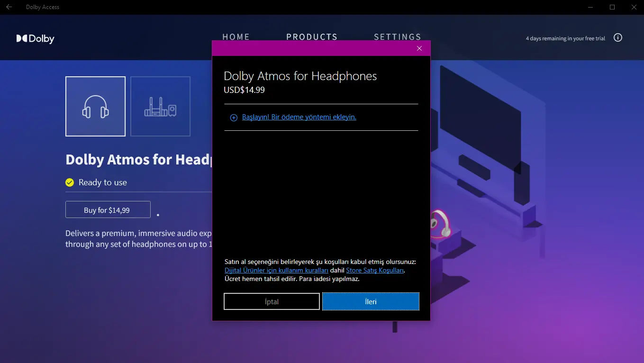The height and width of the screenshot is (363, 644).
Task: Click the 'Ready to use' status text
Action: click(103, 182)
